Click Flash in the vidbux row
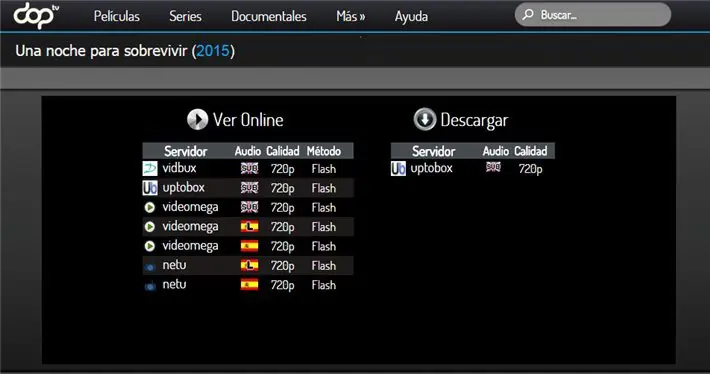The width and height of the screenshot is (710, 374). pyautogui.click(x=324, y=169)
